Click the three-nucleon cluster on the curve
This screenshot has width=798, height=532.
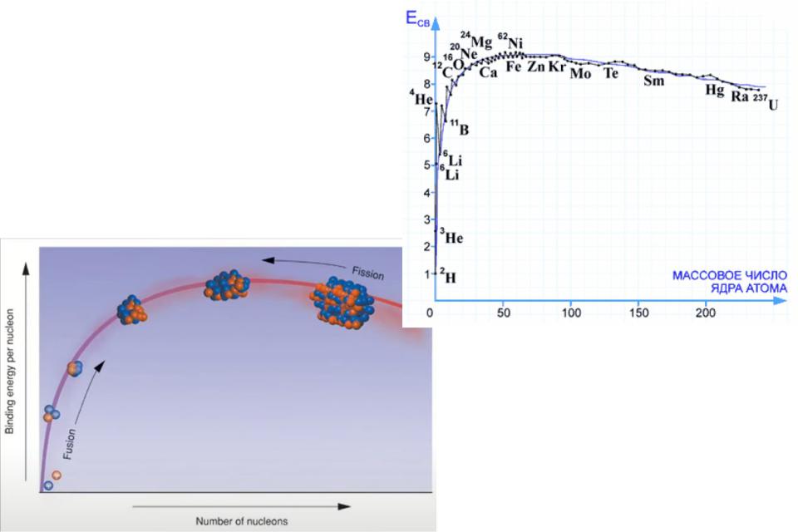pos(51,413)
